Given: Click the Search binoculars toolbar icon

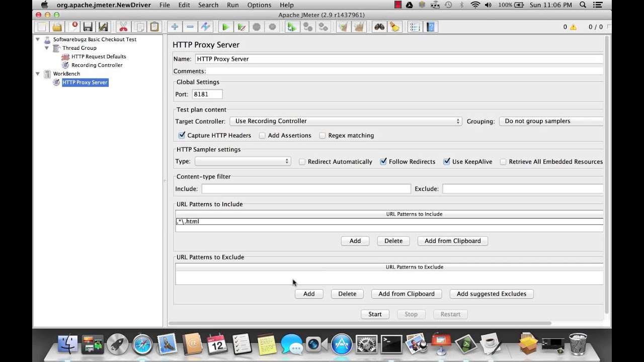Looking at the screenshot, I should [x=379, y=27].
